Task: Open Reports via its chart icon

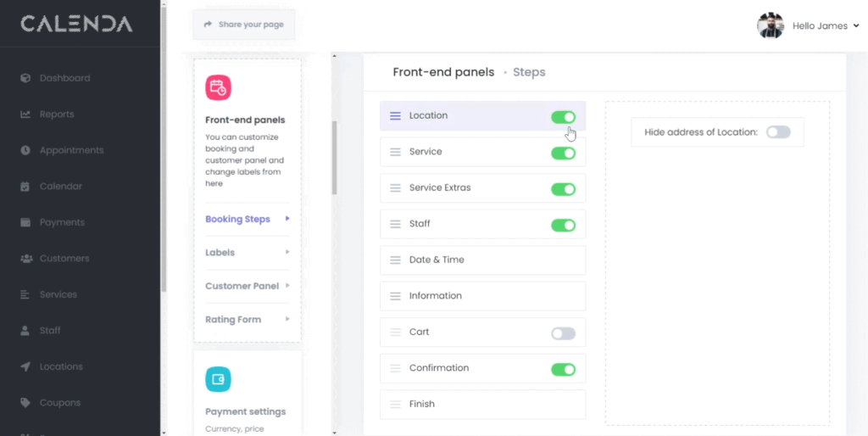Action: pos(25,115)
